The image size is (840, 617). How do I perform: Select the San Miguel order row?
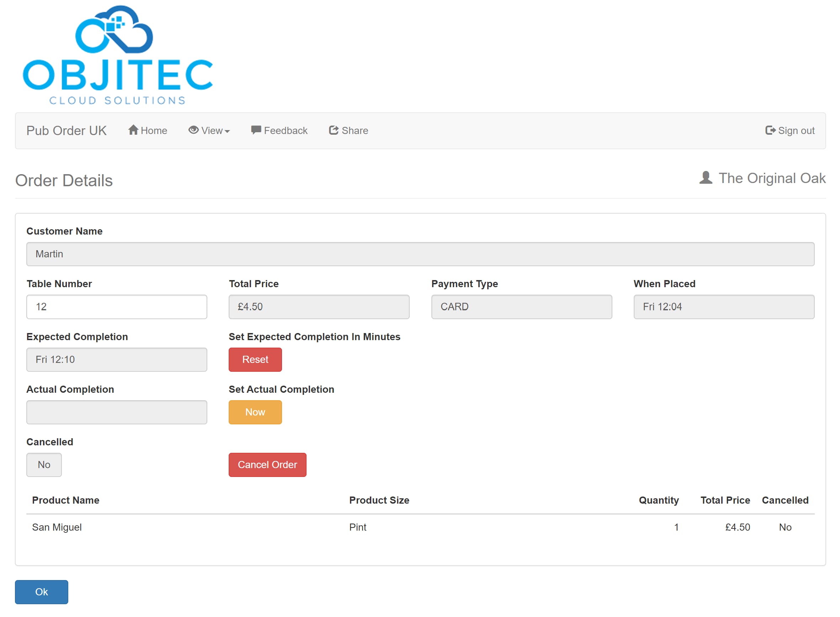pos(420,527)
